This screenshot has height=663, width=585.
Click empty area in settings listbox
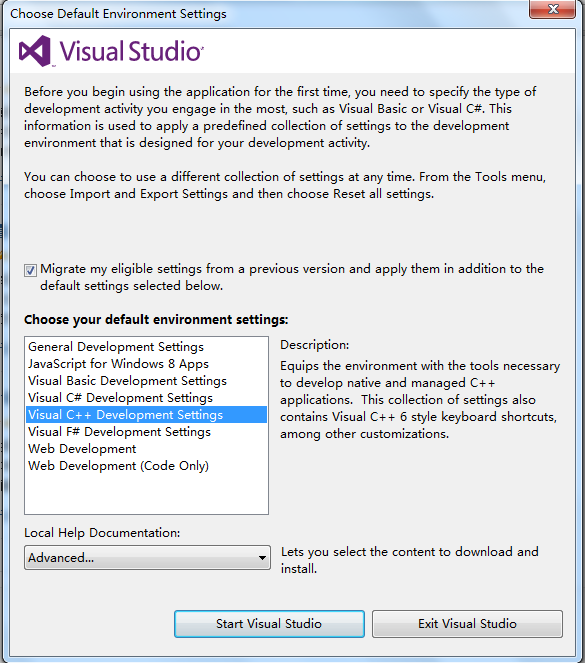point(146,494)
